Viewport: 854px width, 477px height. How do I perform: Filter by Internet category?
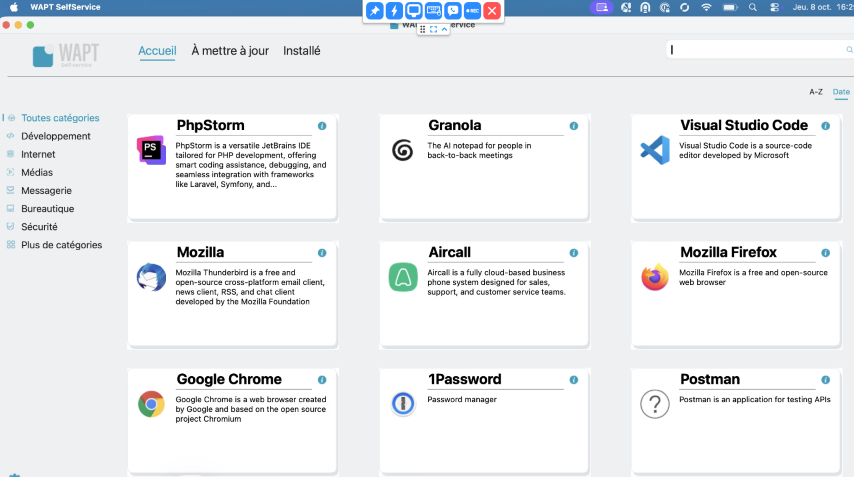coord(38,154)
